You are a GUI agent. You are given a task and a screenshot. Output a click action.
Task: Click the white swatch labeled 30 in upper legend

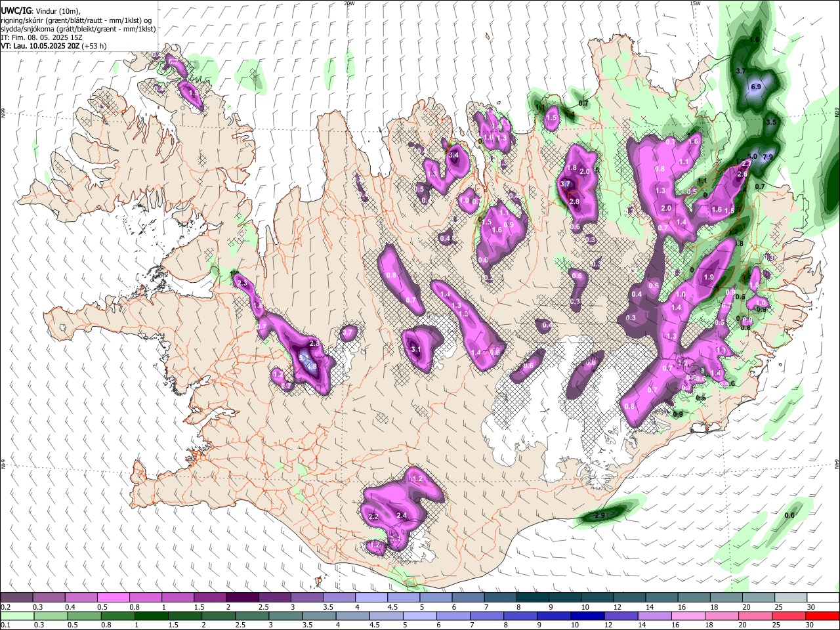click(822, 598)
